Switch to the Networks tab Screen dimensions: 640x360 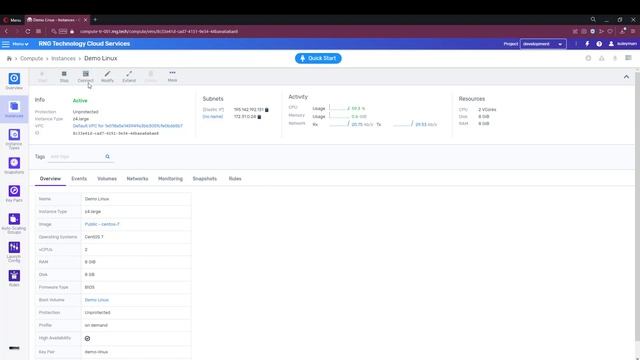137,179
